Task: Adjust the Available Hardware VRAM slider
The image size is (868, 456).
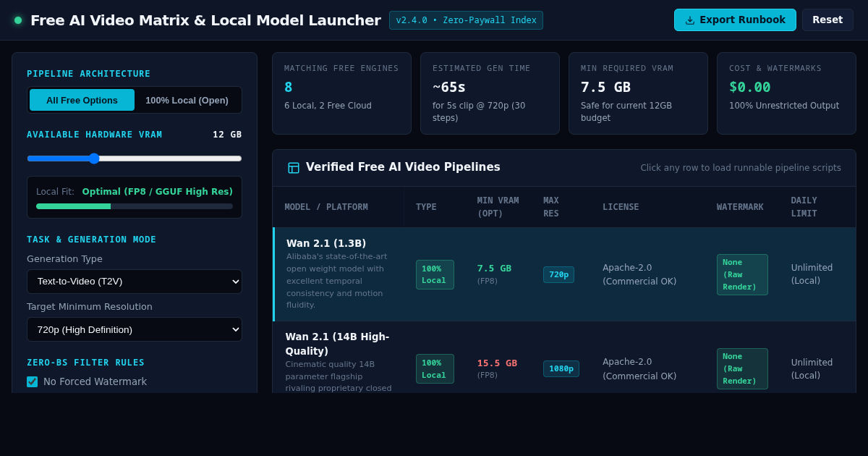Action: [135, 159]
